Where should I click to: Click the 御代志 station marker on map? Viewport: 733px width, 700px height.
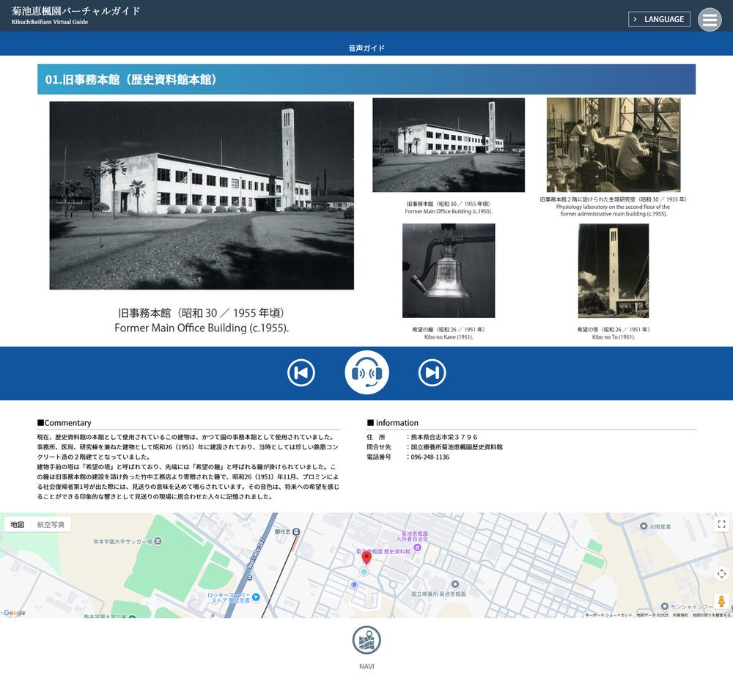coord(296,532)
